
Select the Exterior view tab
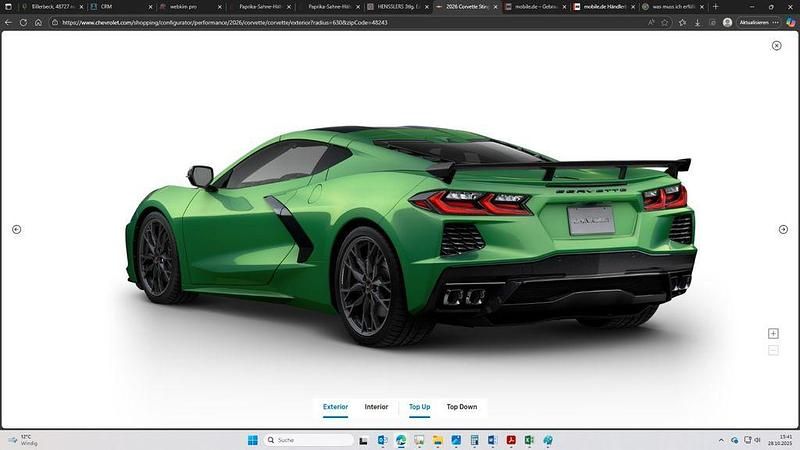[335, 407]
